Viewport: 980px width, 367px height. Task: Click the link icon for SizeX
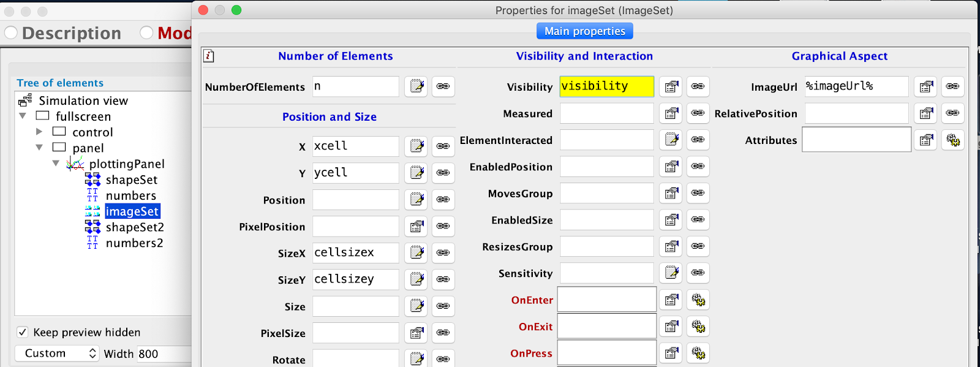point(443,252)
